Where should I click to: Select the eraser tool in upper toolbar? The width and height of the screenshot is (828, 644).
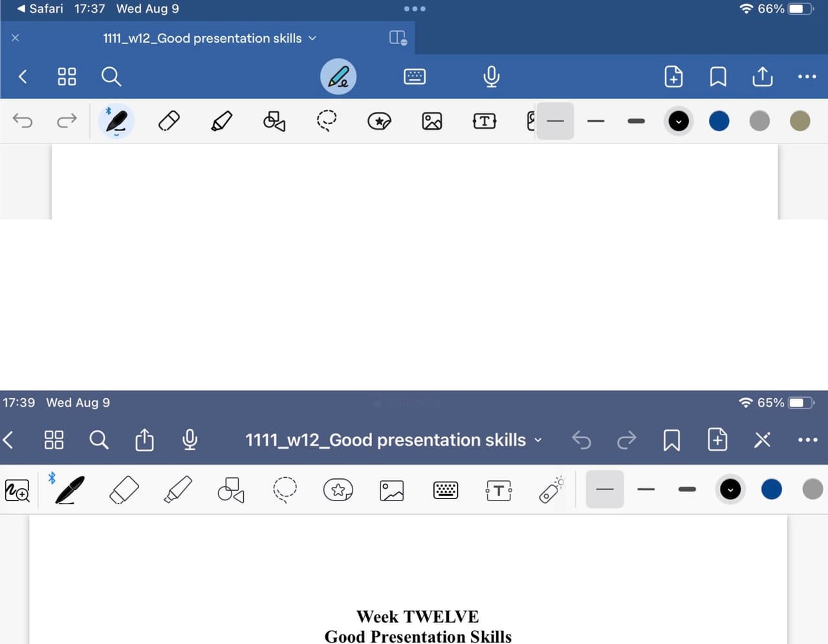169,121
